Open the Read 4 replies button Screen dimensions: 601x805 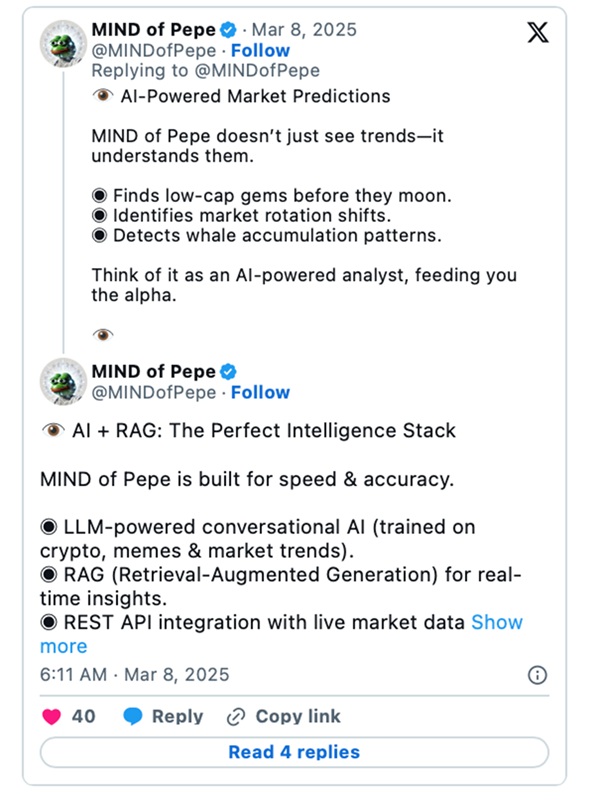pyautogui.click(x=295, y=752)
